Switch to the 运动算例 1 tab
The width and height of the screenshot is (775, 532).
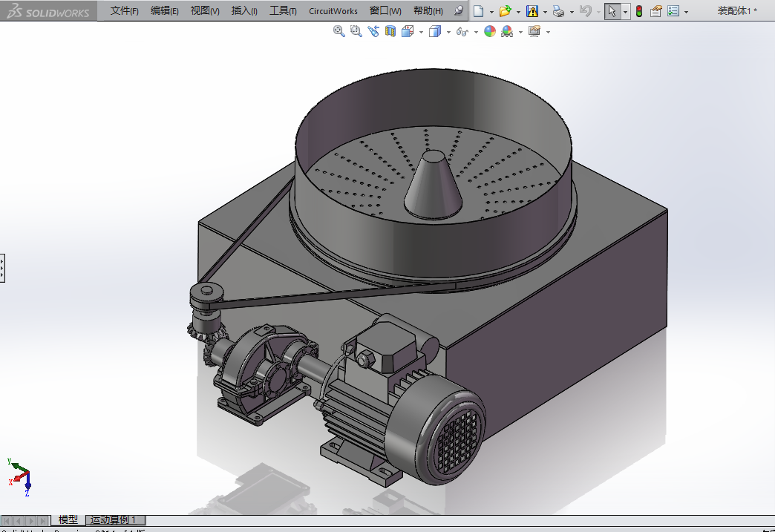[114, 520]
